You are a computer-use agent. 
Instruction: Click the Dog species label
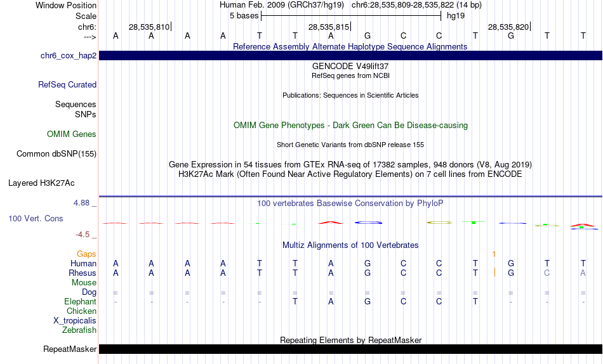89,292
